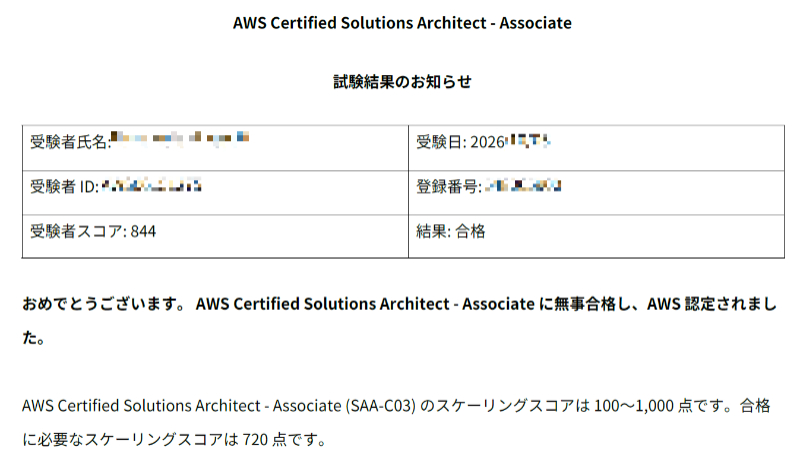
Task: Select the AWS 認定されました text
Action: [712, 304]
